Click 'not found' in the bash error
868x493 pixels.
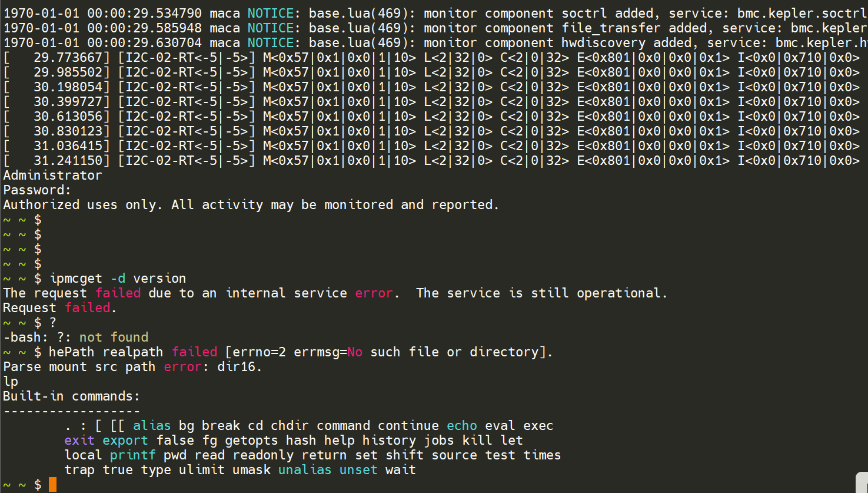click(x=114, y=337)
